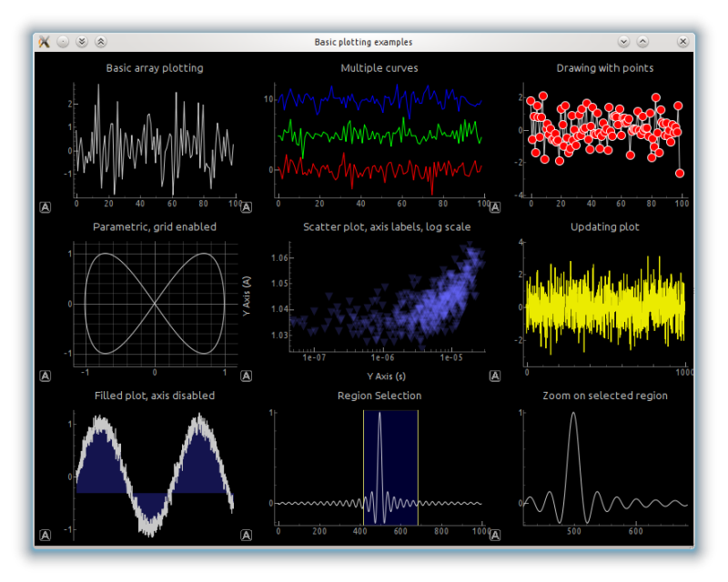Click the auto-range icon beside the Scatter plot
The height and width of the screenshot is (582, 728).
(246, 375)
